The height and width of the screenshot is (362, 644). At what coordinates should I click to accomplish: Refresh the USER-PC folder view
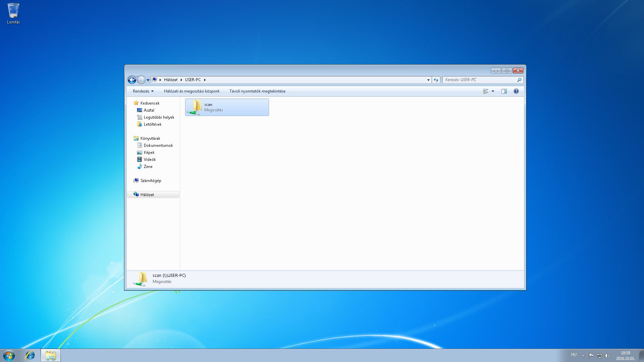pos(436,80)
